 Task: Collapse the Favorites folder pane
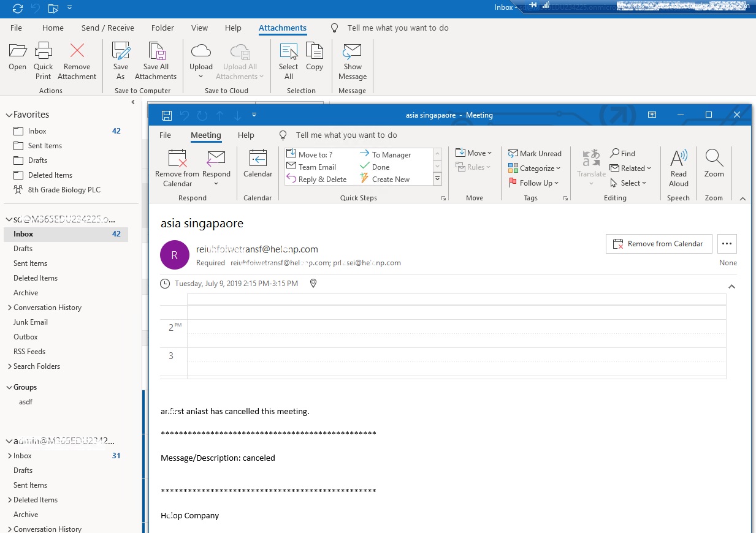coord(10,114)
